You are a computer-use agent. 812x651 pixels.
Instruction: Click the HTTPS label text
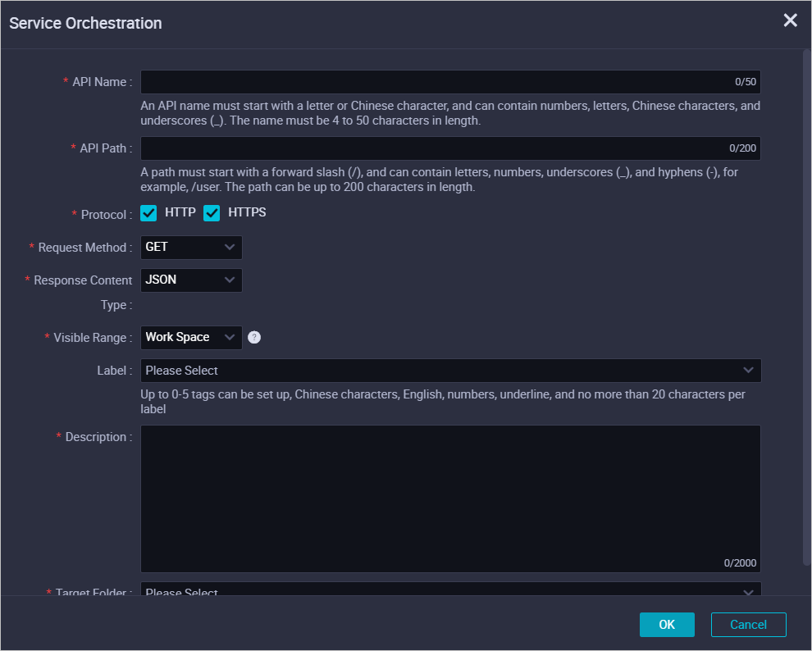(247, 212)
